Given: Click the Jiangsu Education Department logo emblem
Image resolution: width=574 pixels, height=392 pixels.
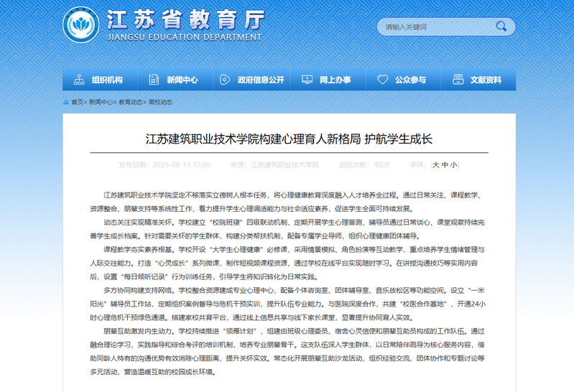Looking at the screenshot, I should tap(79, 25).
